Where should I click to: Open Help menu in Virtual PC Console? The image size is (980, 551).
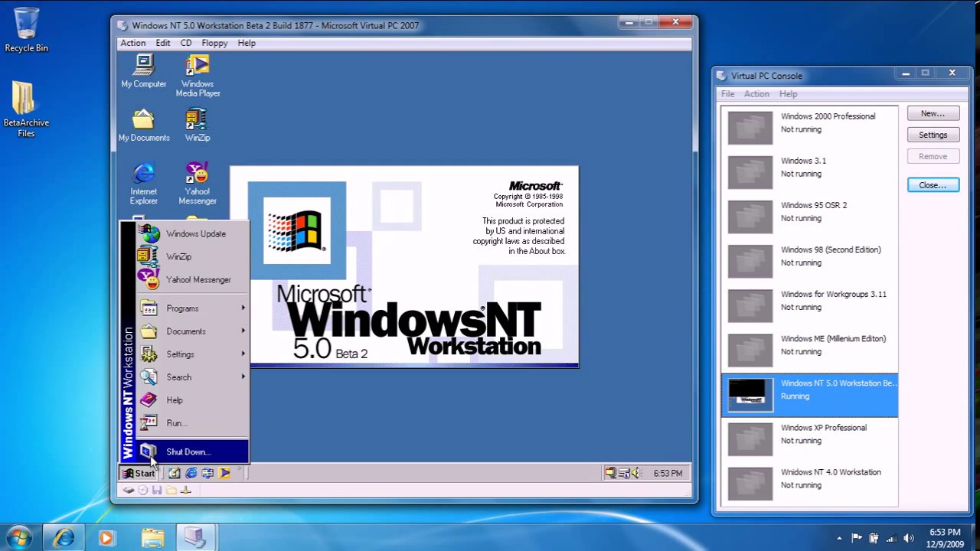click(788, 94)
